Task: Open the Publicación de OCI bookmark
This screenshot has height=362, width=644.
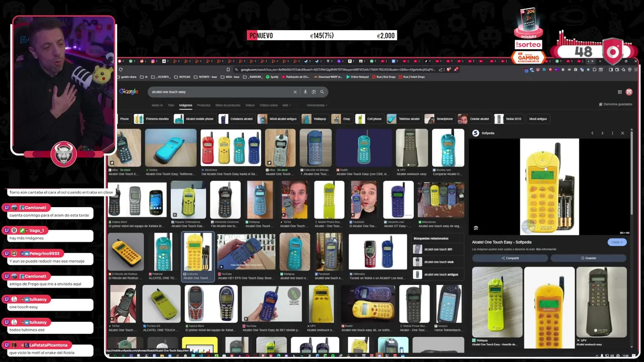Action: (x=296, y=77)
